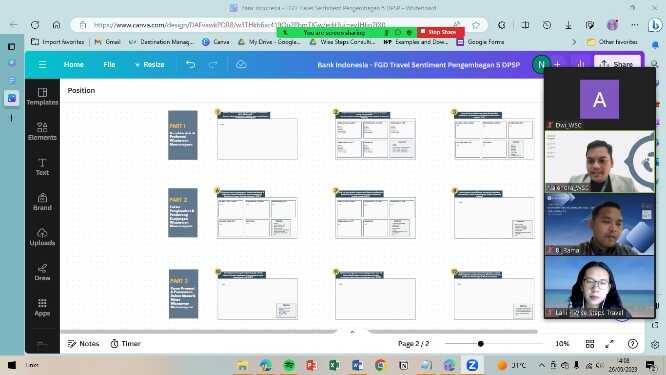Viewport: 666px width, 375px height.
Task: Open the Brand panel
Action: click(42, 202)
